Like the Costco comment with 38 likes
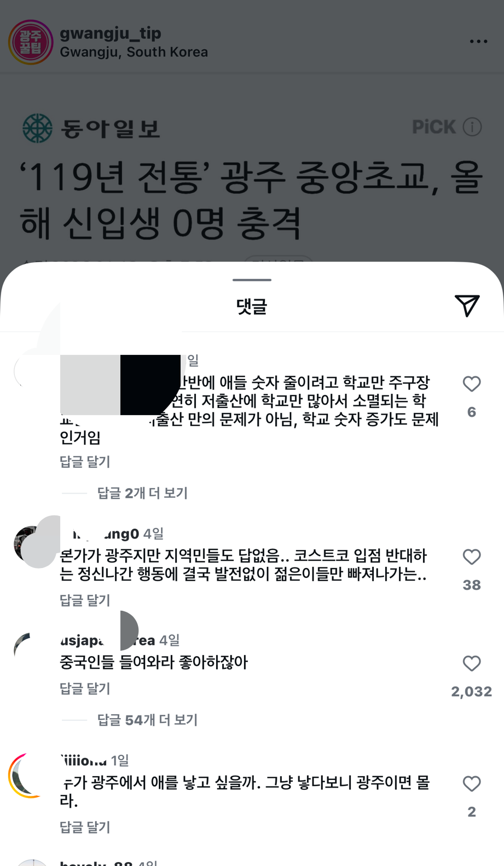 click(x=472, y=557)
